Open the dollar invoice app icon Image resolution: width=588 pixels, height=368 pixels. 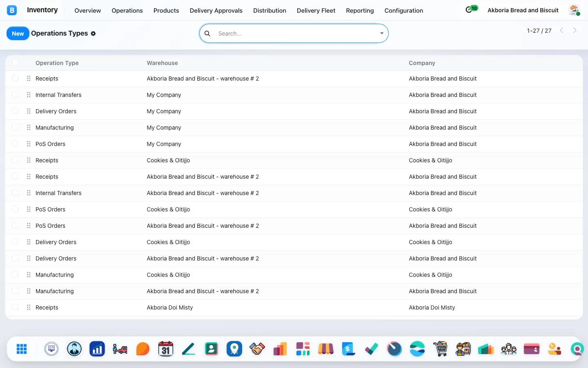click(349, 349)
